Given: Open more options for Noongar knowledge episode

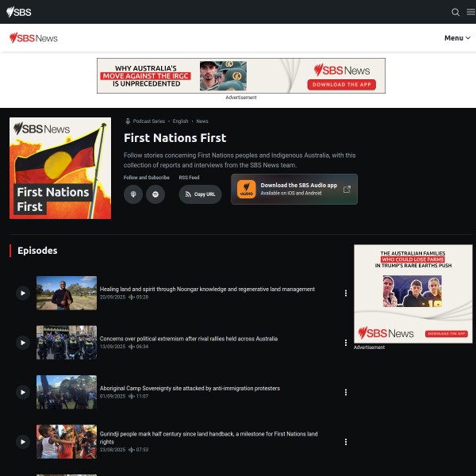Looking at the screenshot, I should [x=346, y=294].
